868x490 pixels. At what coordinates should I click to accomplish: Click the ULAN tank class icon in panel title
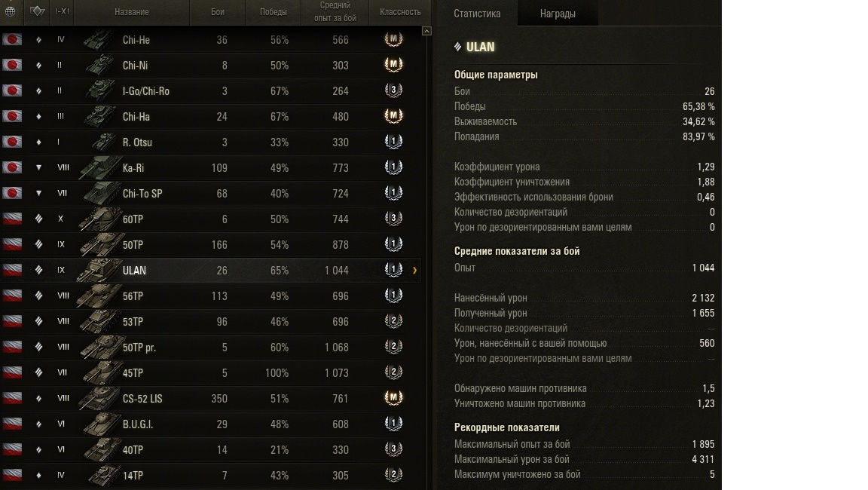(x=458, y=47)
